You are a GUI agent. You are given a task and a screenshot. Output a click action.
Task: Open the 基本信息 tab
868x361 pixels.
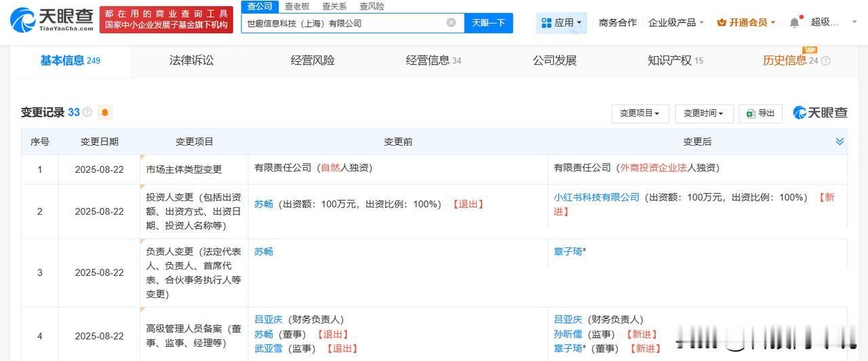(x=70, y=60)
